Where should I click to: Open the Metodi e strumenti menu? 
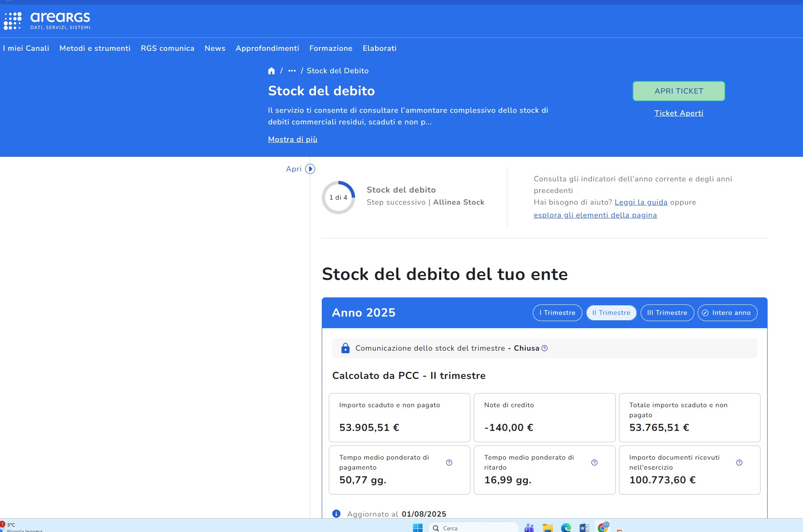pos(95,48)
